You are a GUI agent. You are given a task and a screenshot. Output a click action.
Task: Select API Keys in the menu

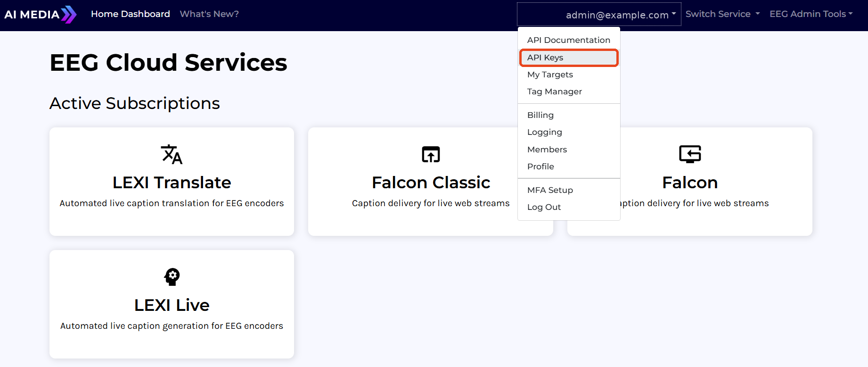[569, 58]
